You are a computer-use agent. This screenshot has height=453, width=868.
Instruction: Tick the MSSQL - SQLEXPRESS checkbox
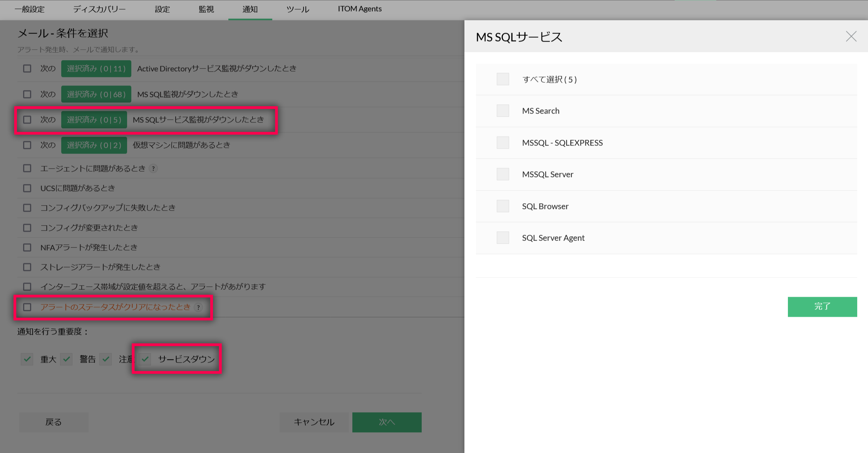pyautogui.click(x=503, y=143)
